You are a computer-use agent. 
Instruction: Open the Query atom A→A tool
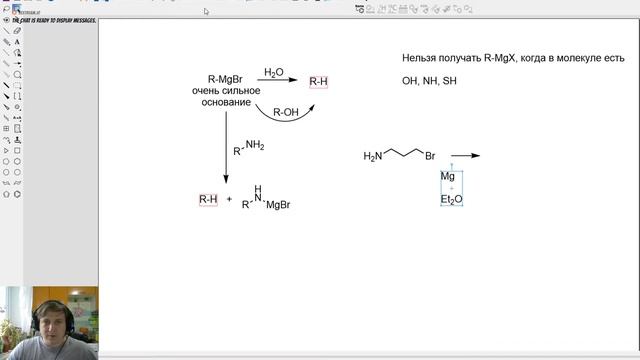coord(17,118)
